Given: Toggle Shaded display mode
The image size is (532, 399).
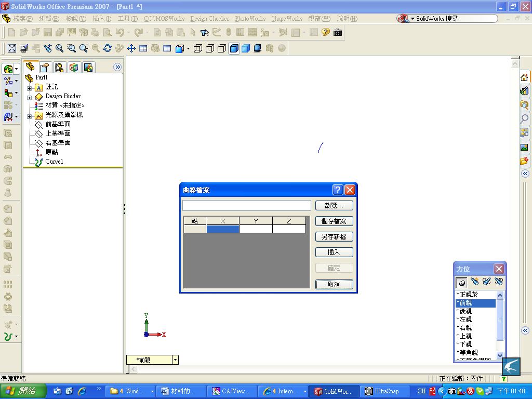Looking at the screenshot, I should 246,48.
